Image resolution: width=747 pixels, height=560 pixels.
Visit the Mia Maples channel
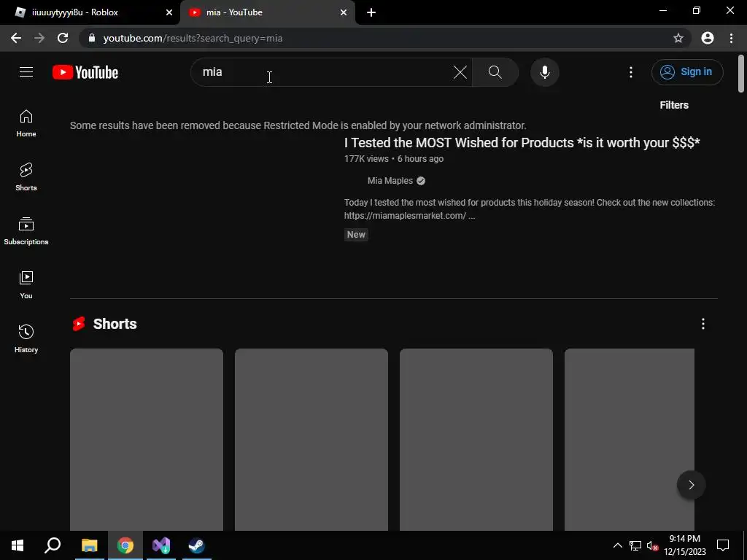click(390, 181)
